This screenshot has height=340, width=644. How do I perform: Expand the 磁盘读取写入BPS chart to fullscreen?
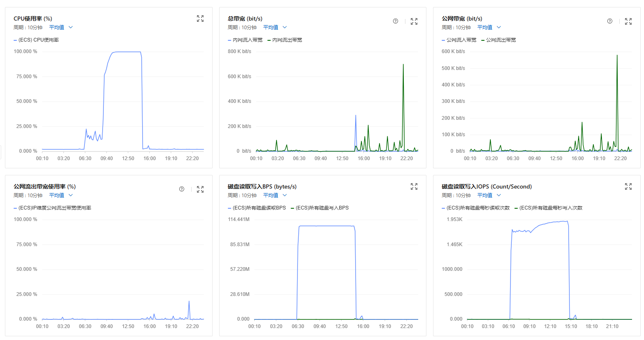[x=414, y=186]
